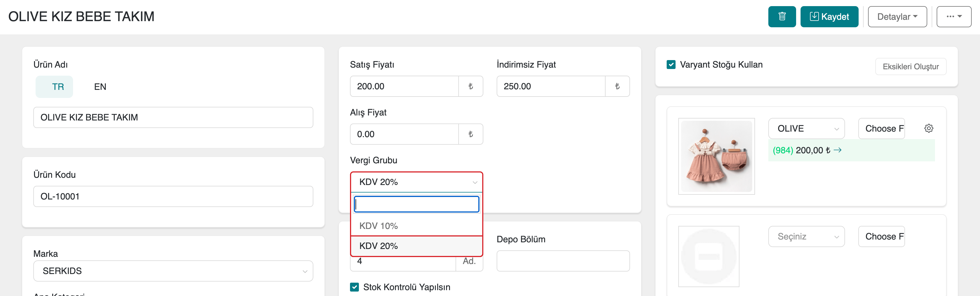Switch to the EN language tab
This screenshot has height=296, width=980.
100,87
